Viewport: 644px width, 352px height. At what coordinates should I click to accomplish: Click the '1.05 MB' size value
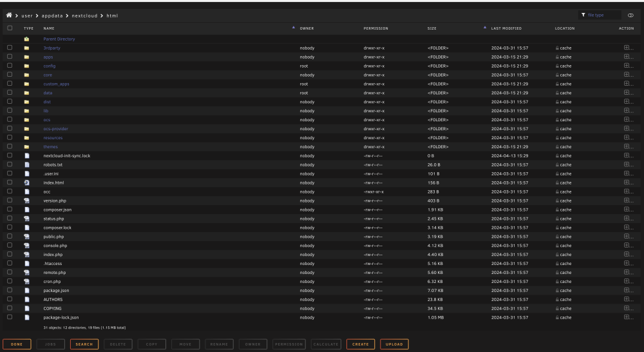[x=435, y=317]
